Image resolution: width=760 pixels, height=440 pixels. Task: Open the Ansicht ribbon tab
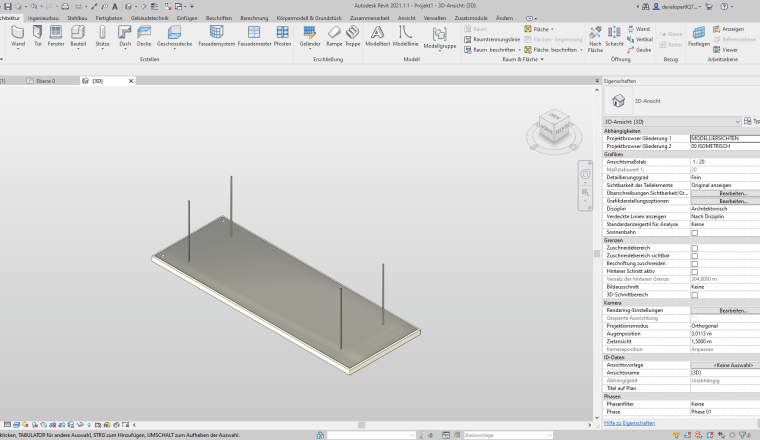(x=407, y=18)
